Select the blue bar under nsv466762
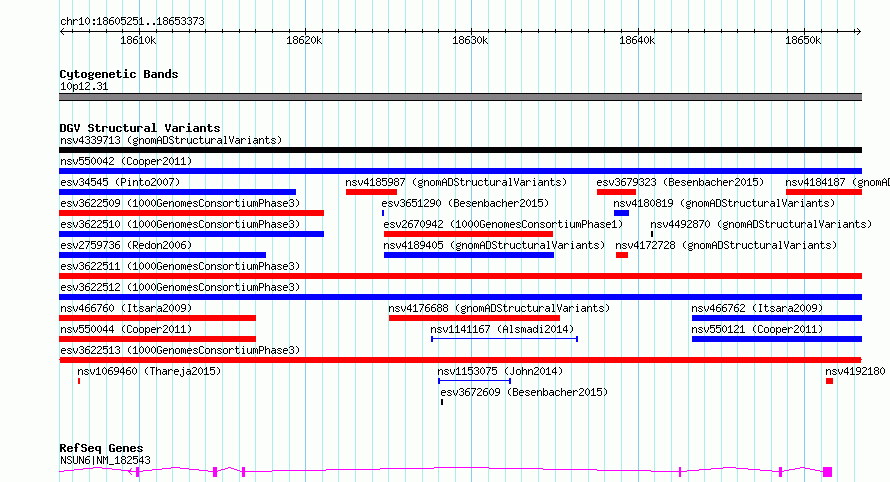 pos(776,318)
